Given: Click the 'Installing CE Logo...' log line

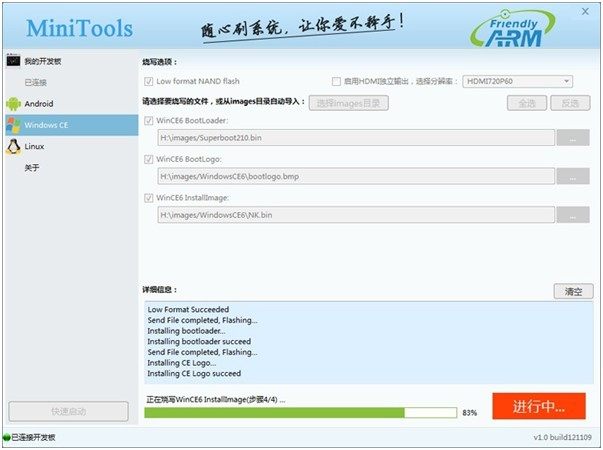Looking at the screenshot, I should tap(182, 363).
